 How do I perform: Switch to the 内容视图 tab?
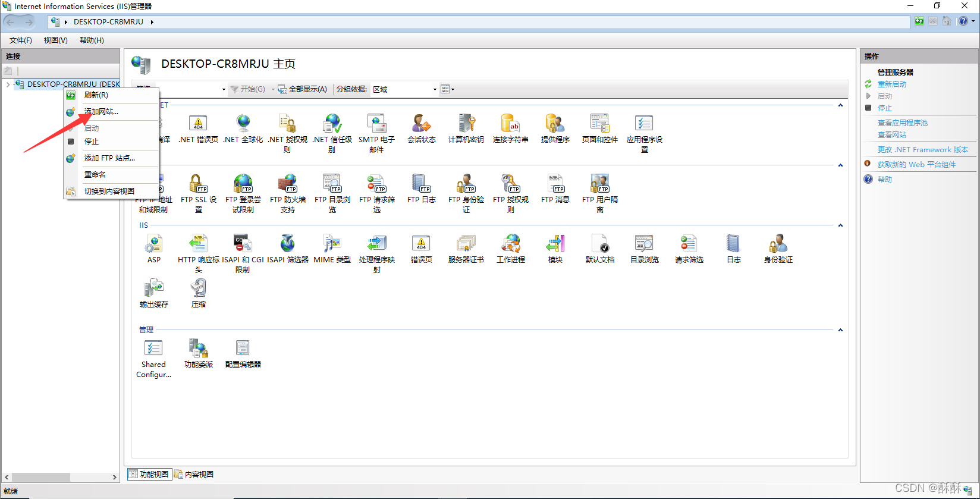194,475
